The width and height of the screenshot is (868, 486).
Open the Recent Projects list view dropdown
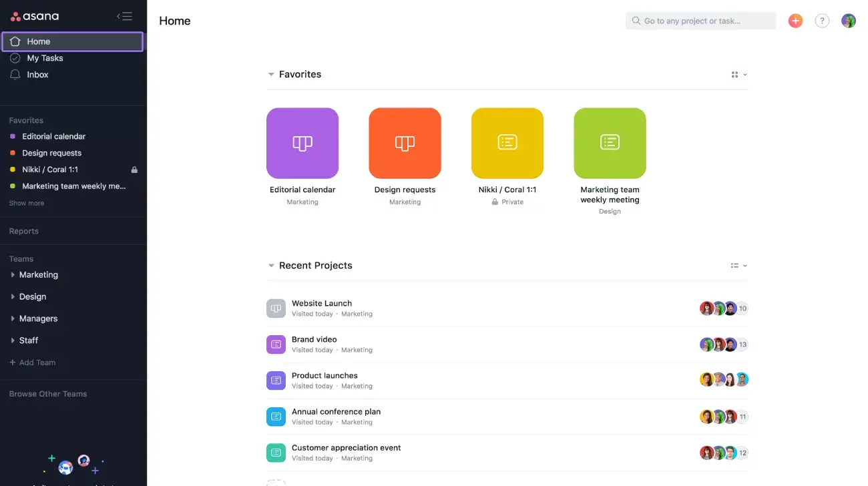coord(738,265)
